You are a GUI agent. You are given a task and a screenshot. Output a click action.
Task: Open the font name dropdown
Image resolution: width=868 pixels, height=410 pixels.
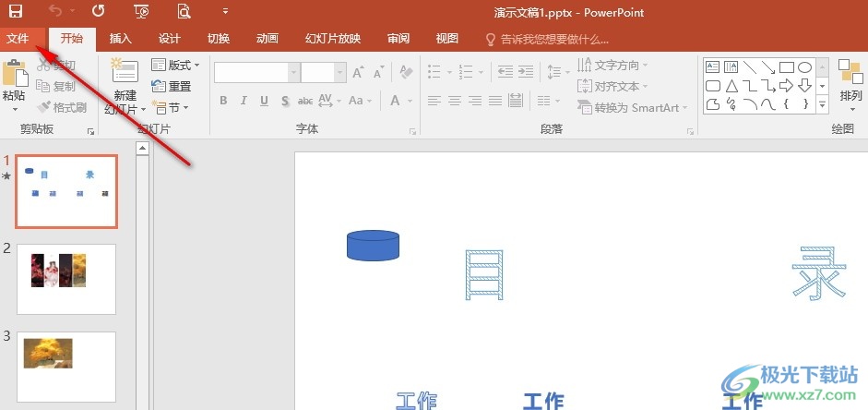click(293, 72)
